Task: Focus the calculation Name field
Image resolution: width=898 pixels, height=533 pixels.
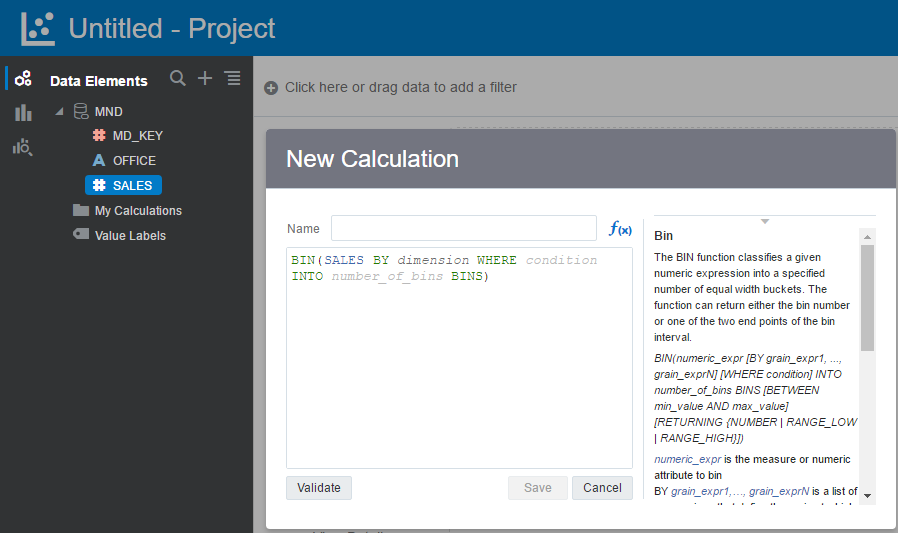Action: [x=464, y=228]
